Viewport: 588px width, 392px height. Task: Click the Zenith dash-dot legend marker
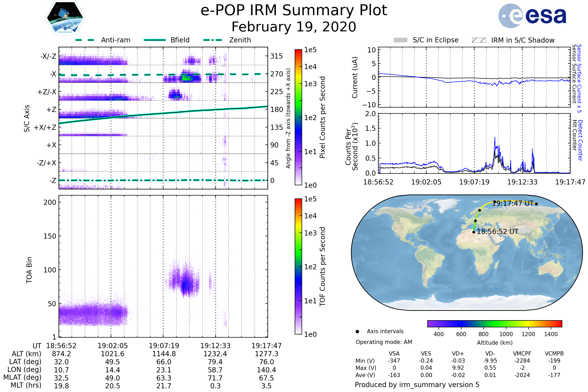[x=213, y=40]
